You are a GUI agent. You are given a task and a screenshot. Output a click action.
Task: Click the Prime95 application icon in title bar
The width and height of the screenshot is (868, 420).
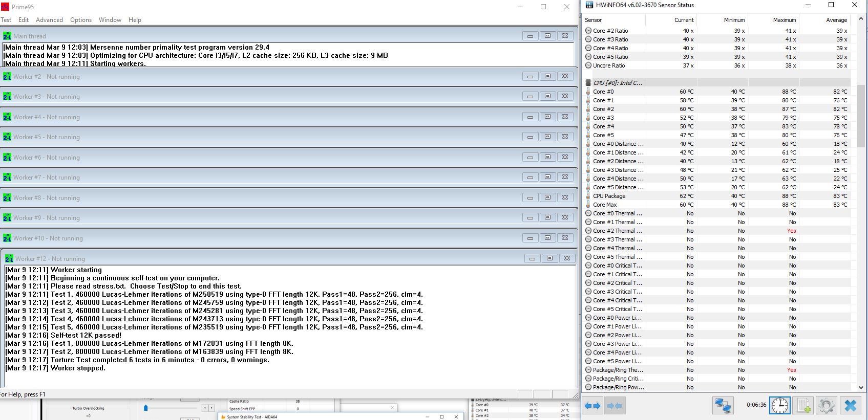[x=5, y=7]
